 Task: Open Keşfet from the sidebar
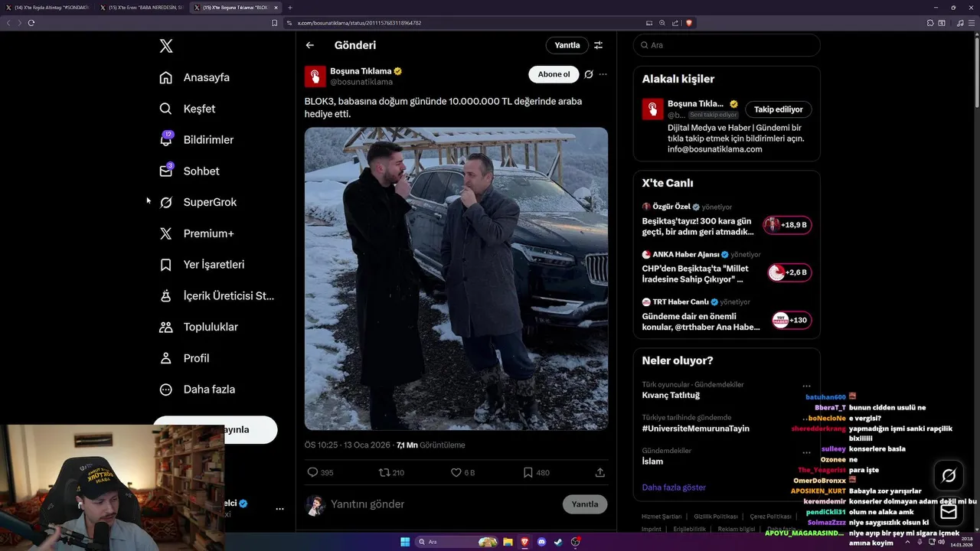[188, 109]
